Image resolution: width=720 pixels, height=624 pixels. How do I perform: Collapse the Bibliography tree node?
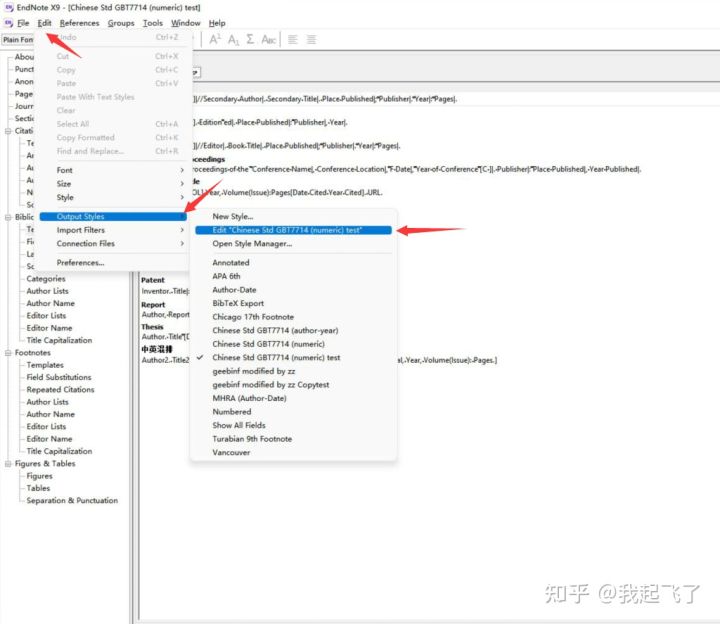pyautogui.click(x=8, y=217)
